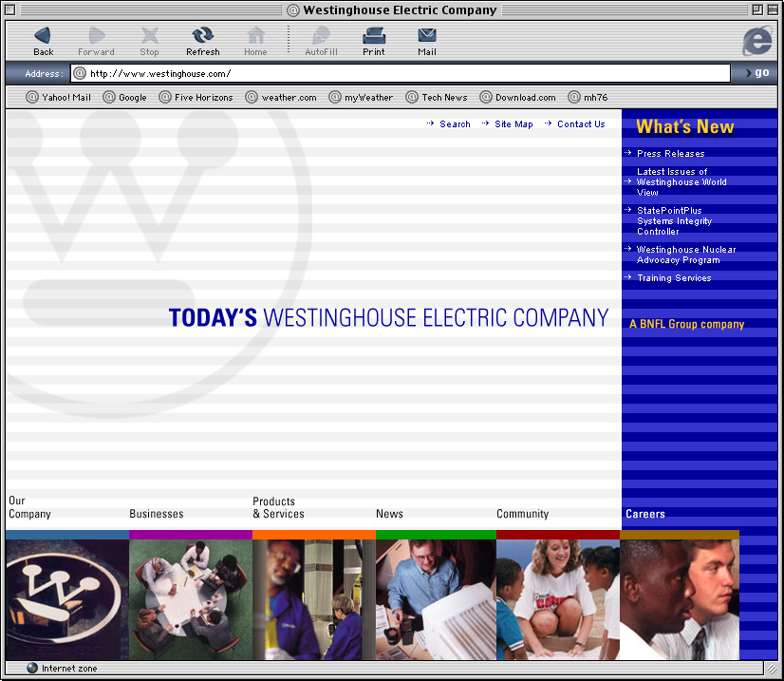Open the Google favorites bookmark
This screenshot has width=784, height=681.
click(125, 97)
